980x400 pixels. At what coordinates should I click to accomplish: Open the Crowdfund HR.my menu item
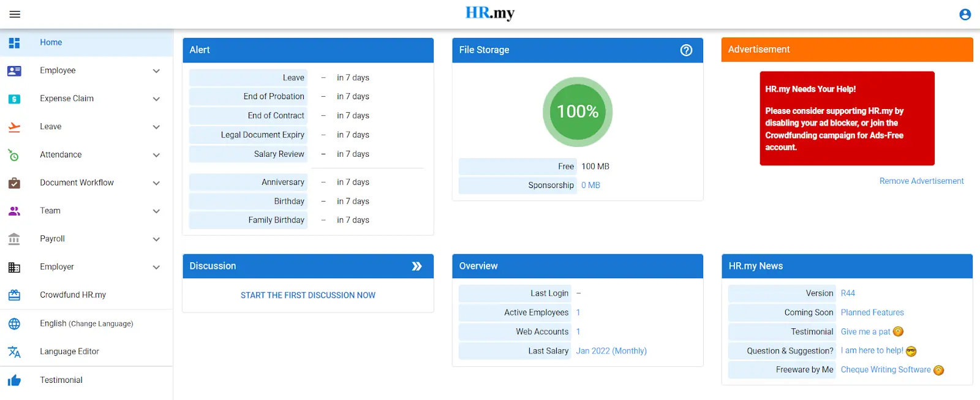(x=73, y=295)
